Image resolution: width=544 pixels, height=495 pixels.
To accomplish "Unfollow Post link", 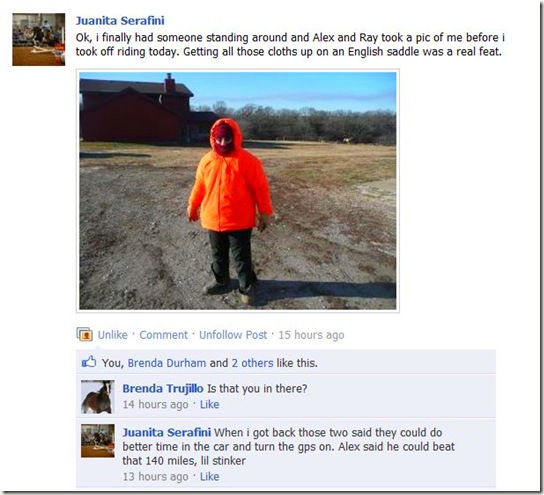I will (233, 335).
